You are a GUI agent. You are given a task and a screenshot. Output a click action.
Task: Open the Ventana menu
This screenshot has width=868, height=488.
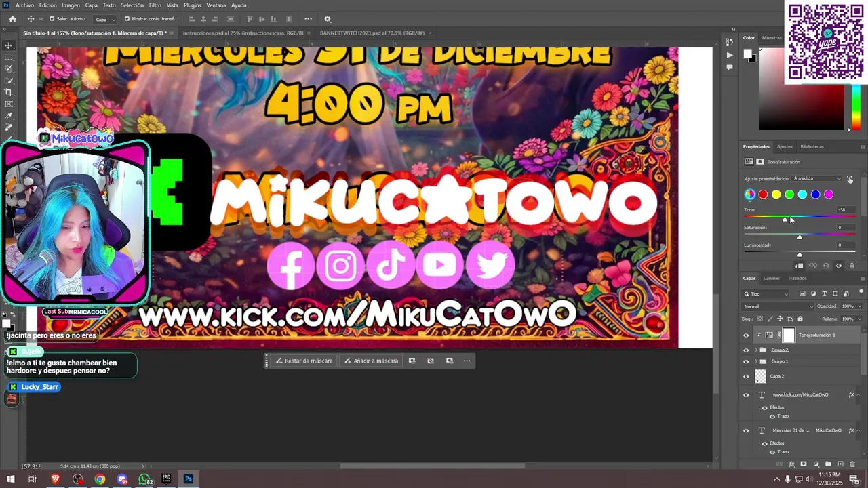tap(216, 5)
